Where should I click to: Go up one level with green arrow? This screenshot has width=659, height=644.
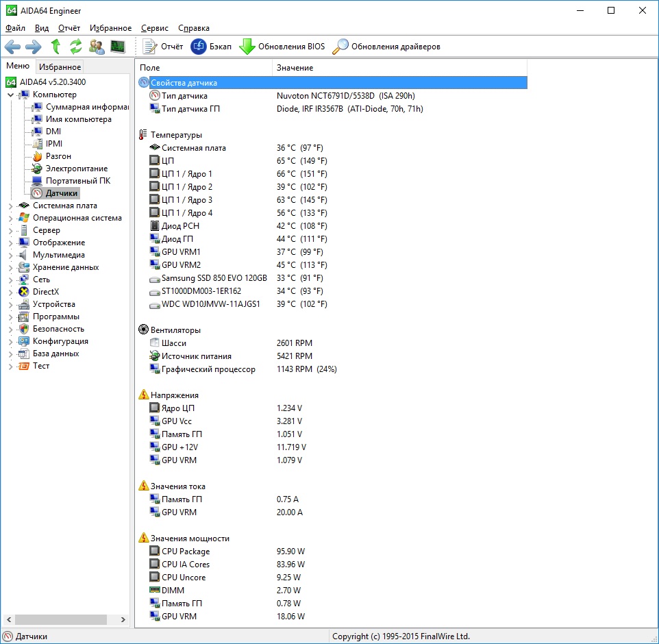(55, 47)
